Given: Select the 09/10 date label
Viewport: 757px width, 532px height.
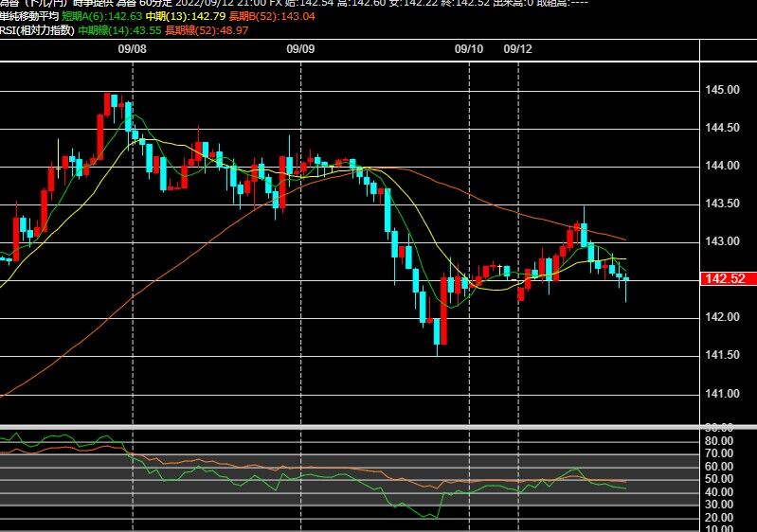Looking at the screenshot, I should coord(469,49).
